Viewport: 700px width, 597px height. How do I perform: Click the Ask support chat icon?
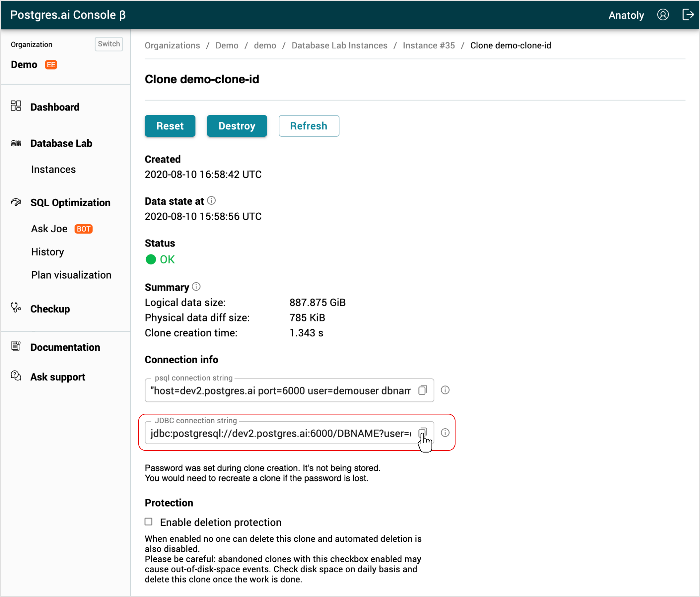click(x=16, y=376)
